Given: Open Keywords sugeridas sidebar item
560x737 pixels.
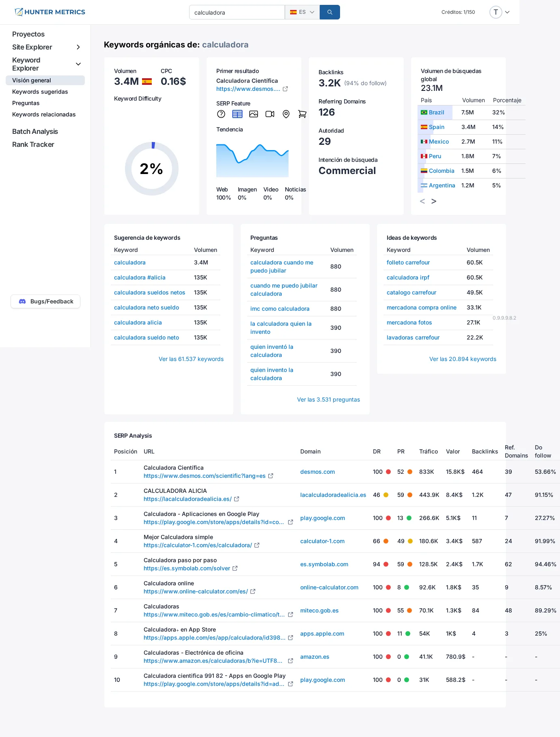Looking at the screenshot, I should coord(40,92).
